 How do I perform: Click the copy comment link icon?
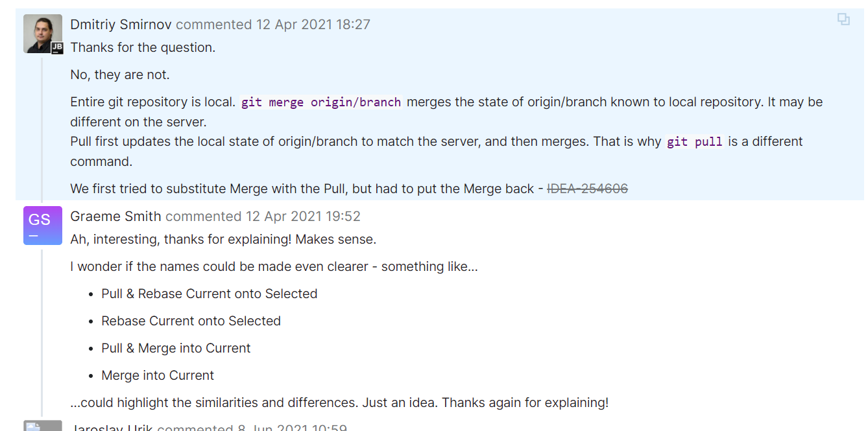click(843, 19)
